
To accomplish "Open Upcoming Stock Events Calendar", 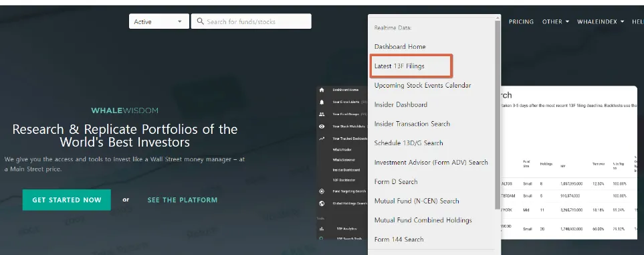I will pyautogui.click(x=423, y=85).
